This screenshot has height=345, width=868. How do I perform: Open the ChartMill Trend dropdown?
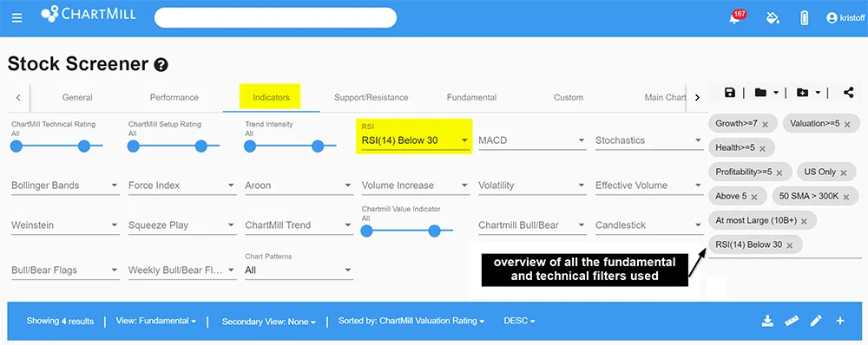pyautogui.click(x=299, y=225)
